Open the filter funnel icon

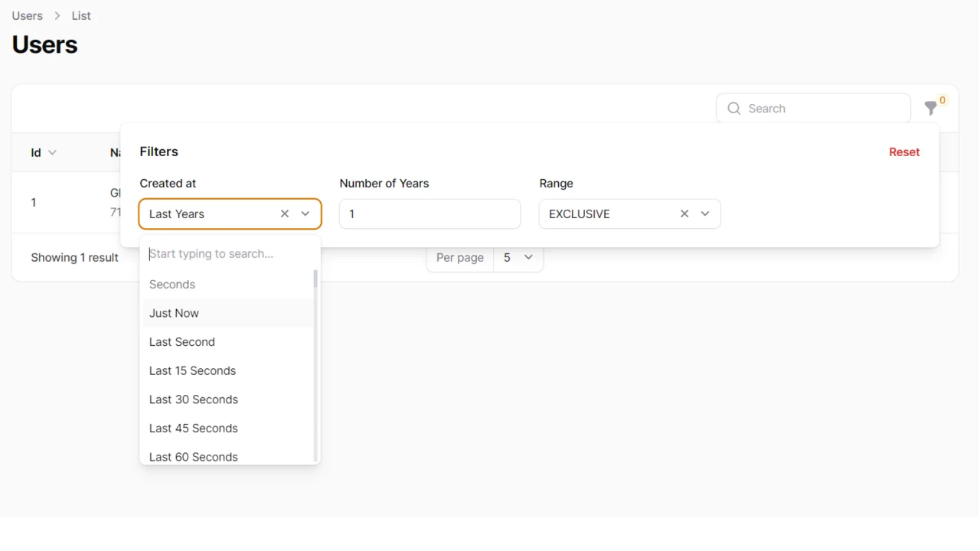[x=931, y=109]
